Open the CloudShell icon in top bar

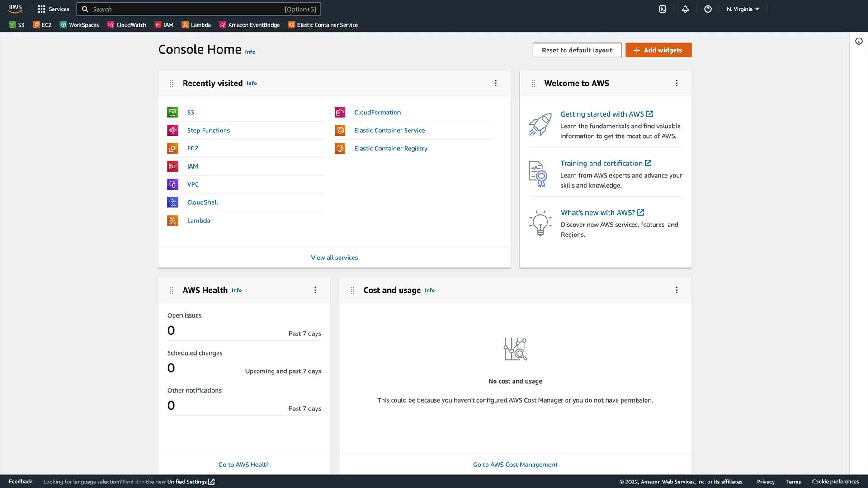tap(663, 9)
